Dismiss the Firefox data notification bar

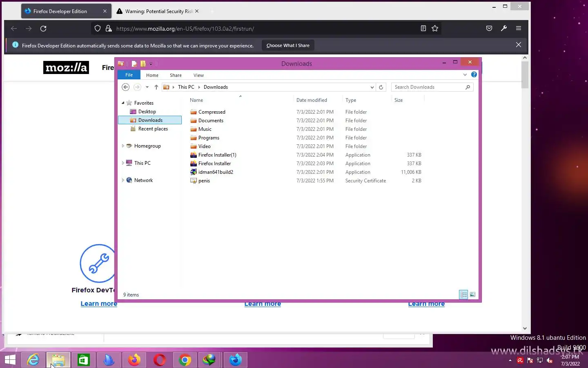tap(519, 45)
